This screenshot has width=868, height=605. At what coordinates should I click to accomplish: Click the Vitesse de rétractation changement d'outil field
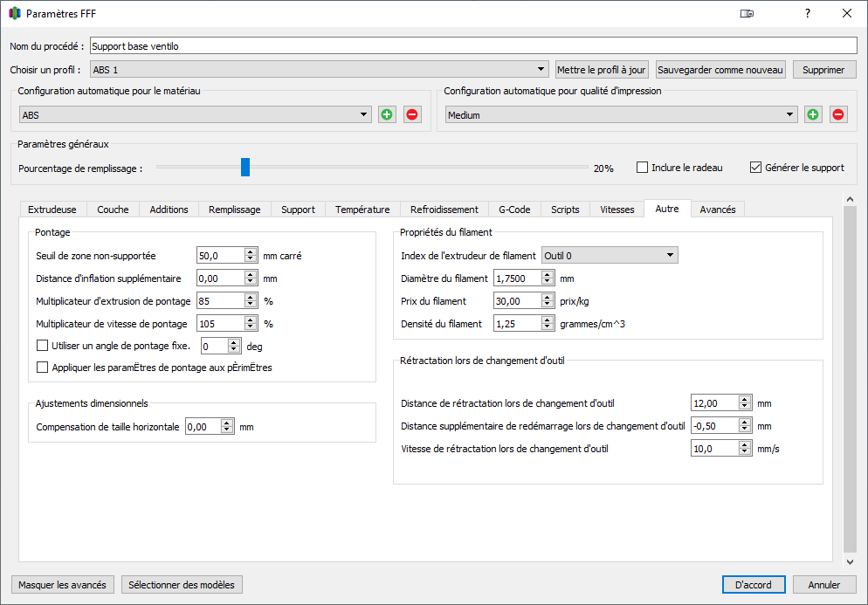click(x=715, y=449)
